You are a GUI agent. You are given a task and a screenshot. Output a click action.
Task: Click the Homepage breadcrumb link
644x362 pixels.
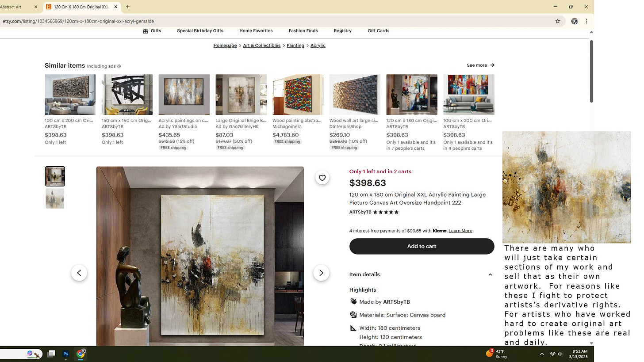225,46
